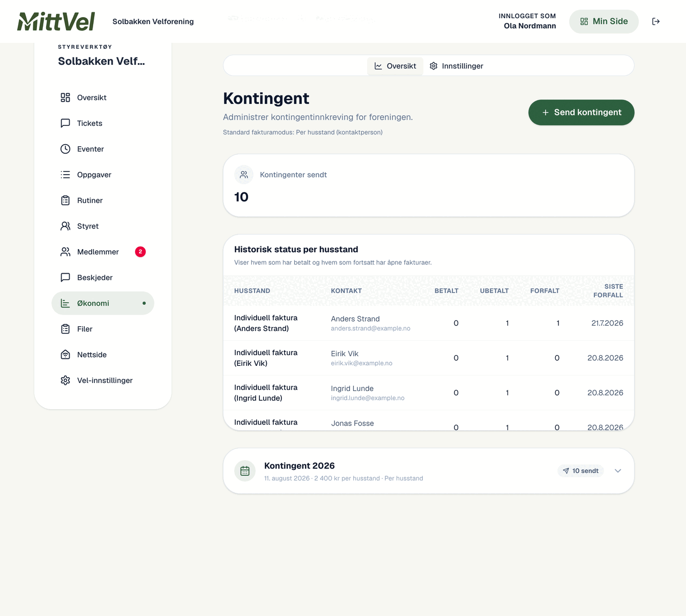This screenshot has width=686, height=616.
Task: Open Min Side button
Action: click(x=604, y=21)
